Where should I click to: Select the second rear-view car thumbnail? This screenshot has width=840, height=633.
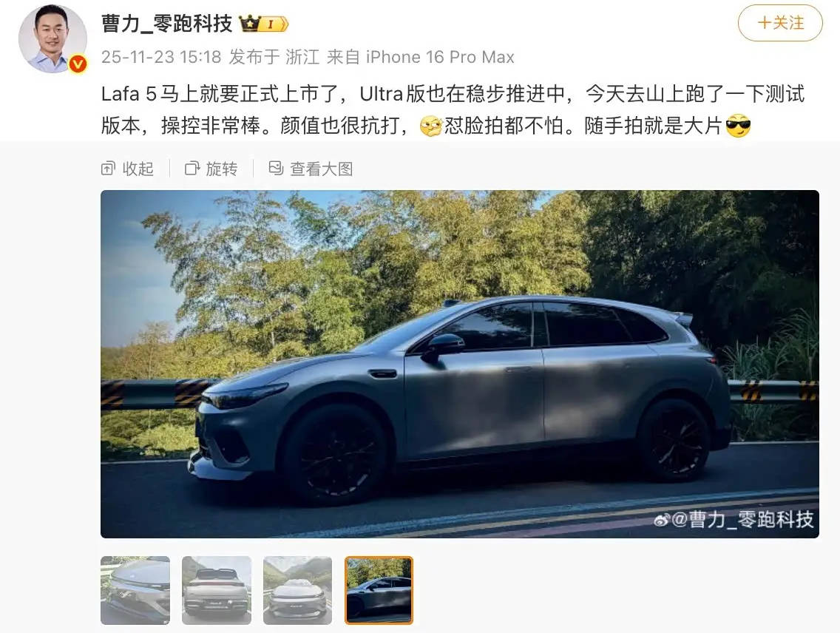(217, 590)
